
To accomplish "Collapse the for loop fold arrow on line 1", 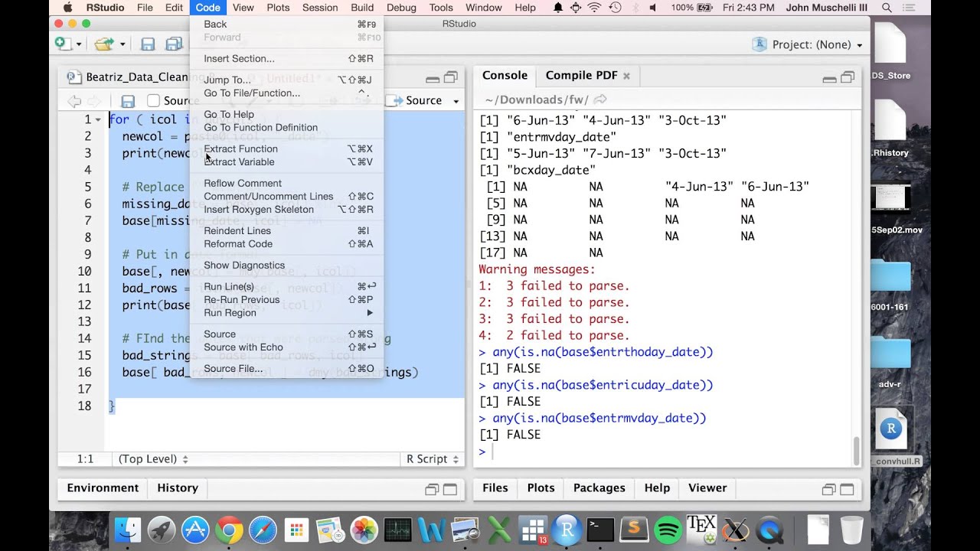I will [x=98, y=120].
